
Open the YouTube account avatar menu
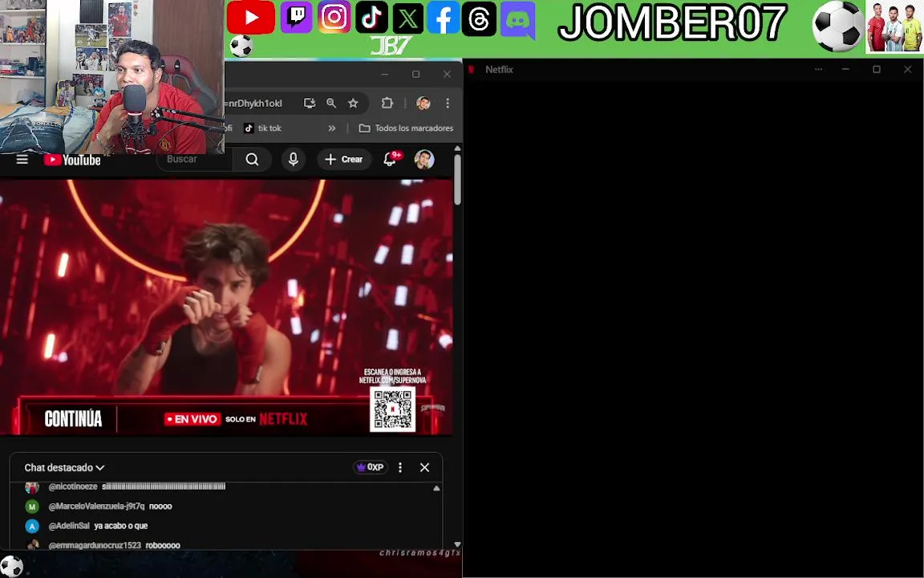coord(424,159)
